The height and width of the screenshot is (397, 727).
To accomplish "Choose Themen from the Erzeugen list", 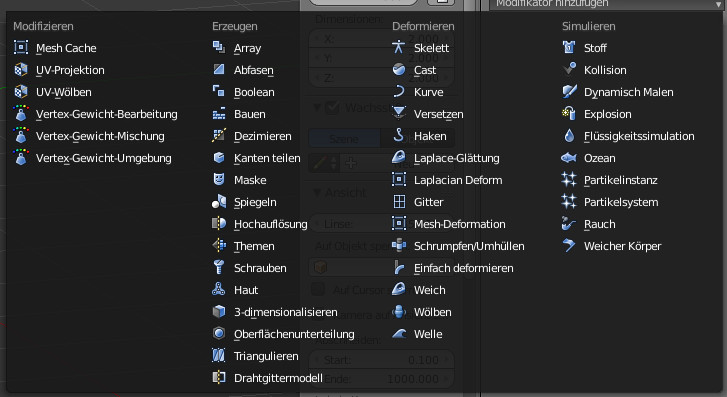I will pos(254,246).
